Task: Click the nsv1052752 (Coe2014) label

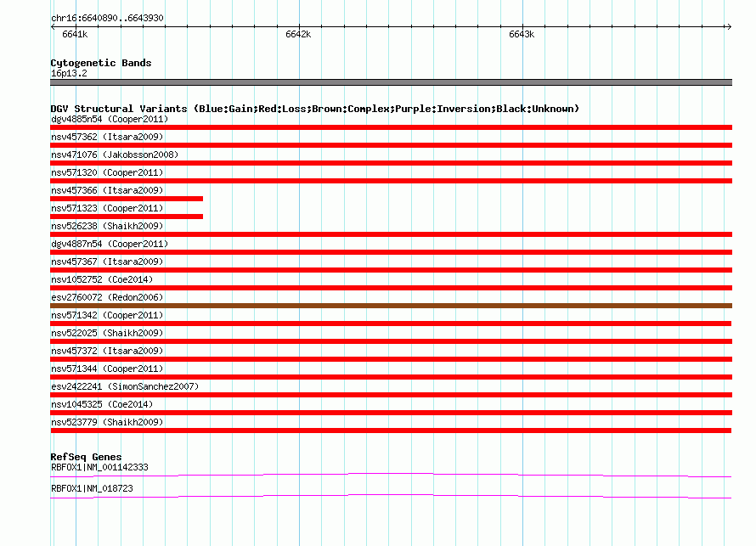Action: (x=102, y=279)
